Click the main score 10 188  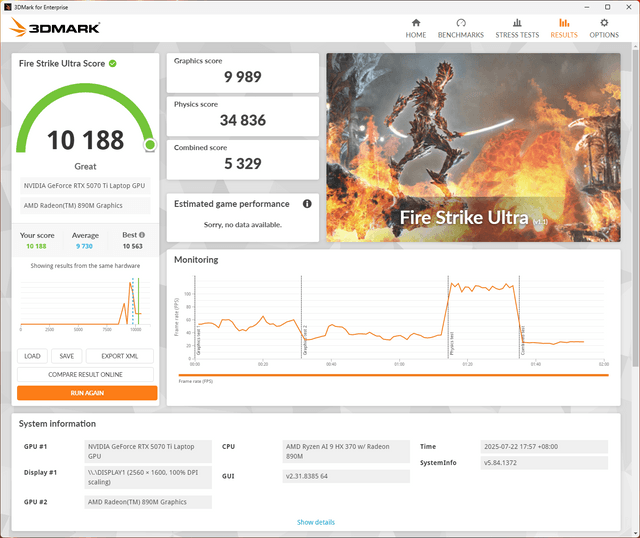tap(85, 140)
